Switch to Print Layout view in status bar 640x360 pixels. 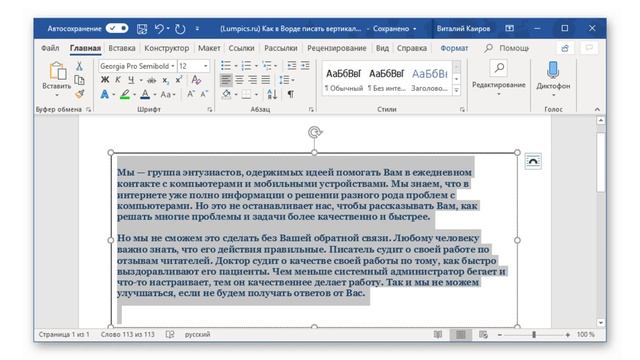[x=461, y=335]
